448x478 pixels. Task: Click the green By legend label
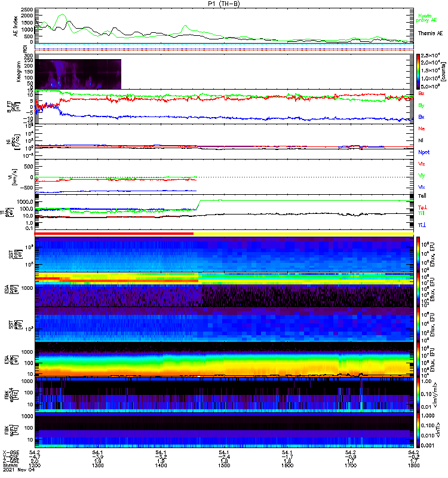(x=421, y=106)
